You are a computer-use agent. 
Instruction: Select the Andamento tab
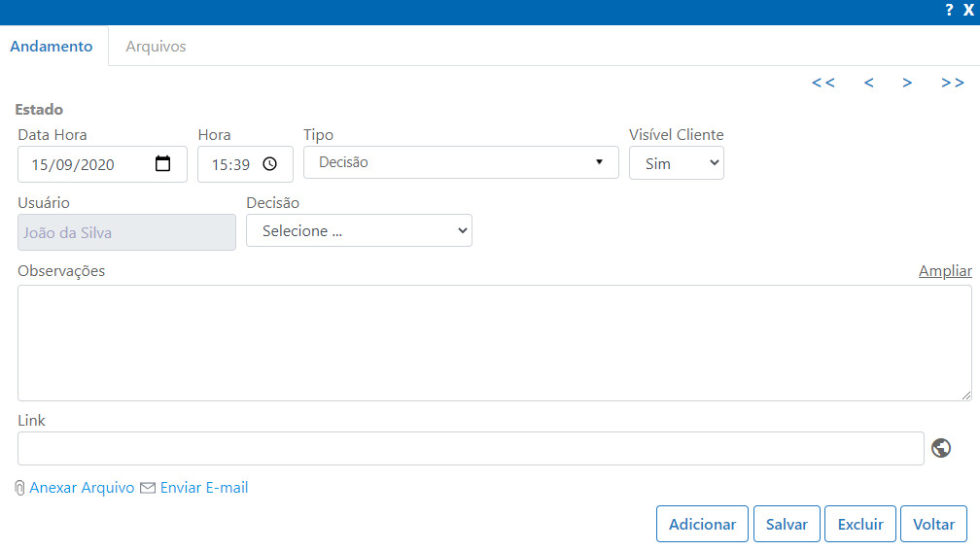[x=52, y=47]
